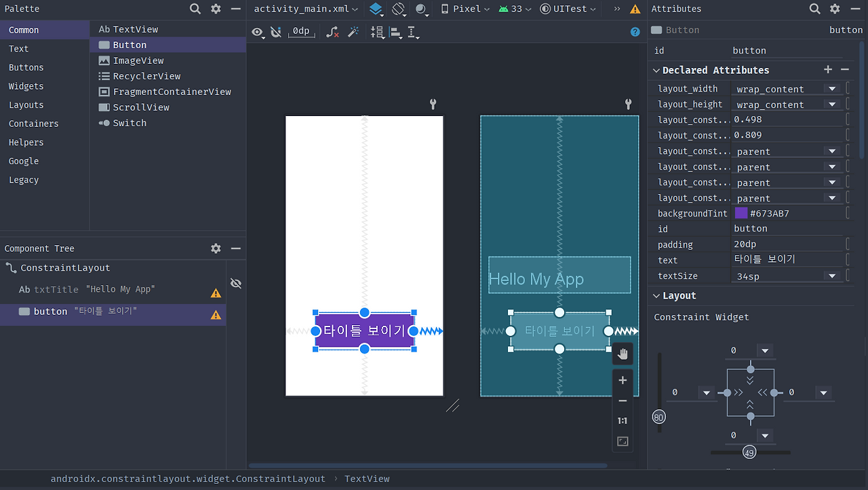Screen dimensions: 868x490
Task: Open the help question mark icon
Action: [x=635, y=32]
